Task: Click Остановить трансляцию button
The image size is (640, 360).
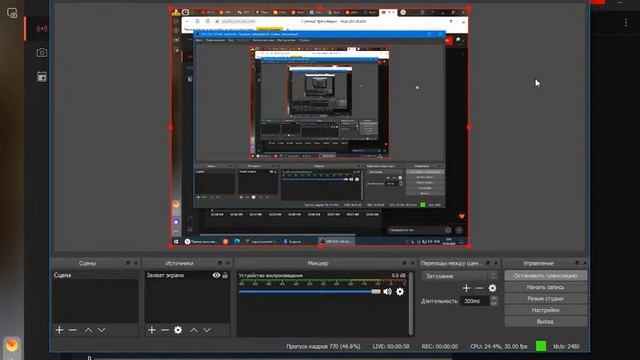Action: point(546,276)
